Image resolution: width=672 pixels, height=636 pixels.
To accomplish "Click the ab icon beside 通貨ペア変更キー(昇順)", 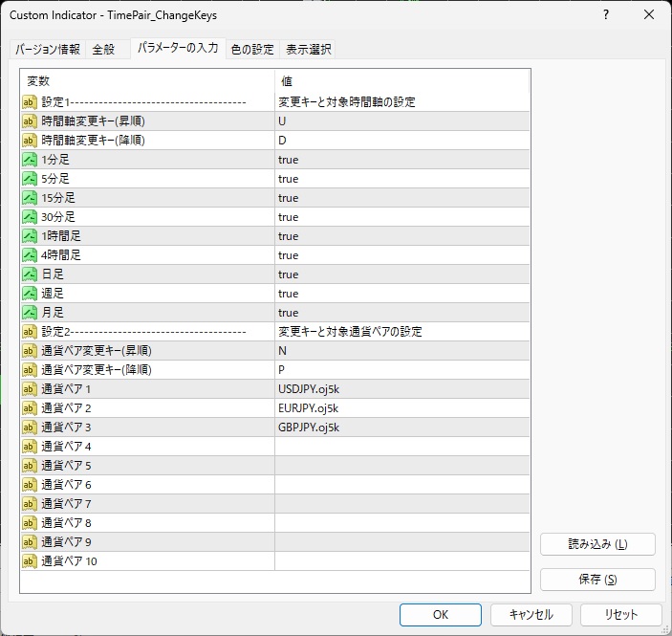I will [30, 351].
